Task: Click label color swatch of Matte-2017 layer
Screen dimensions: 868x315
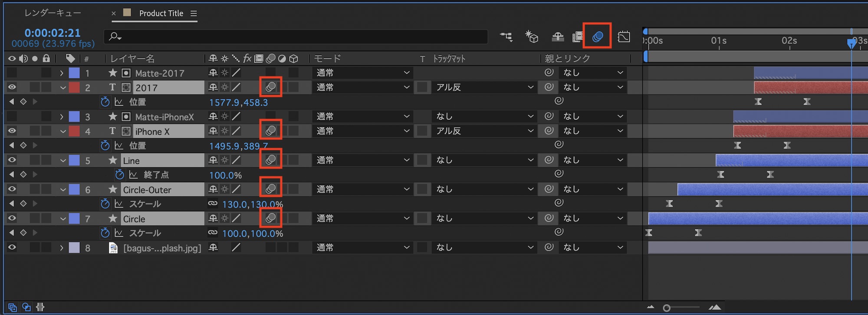Action: (74, 73)
